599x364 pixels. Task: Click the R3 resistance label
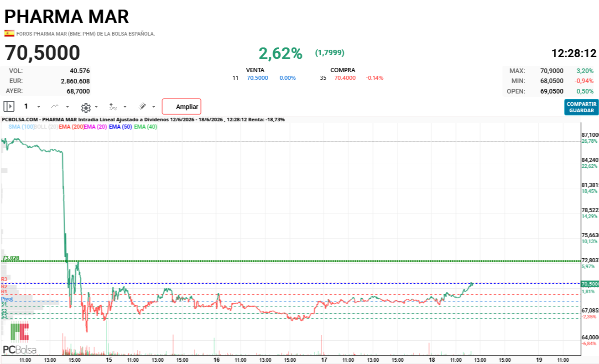[x=4, y=279]
